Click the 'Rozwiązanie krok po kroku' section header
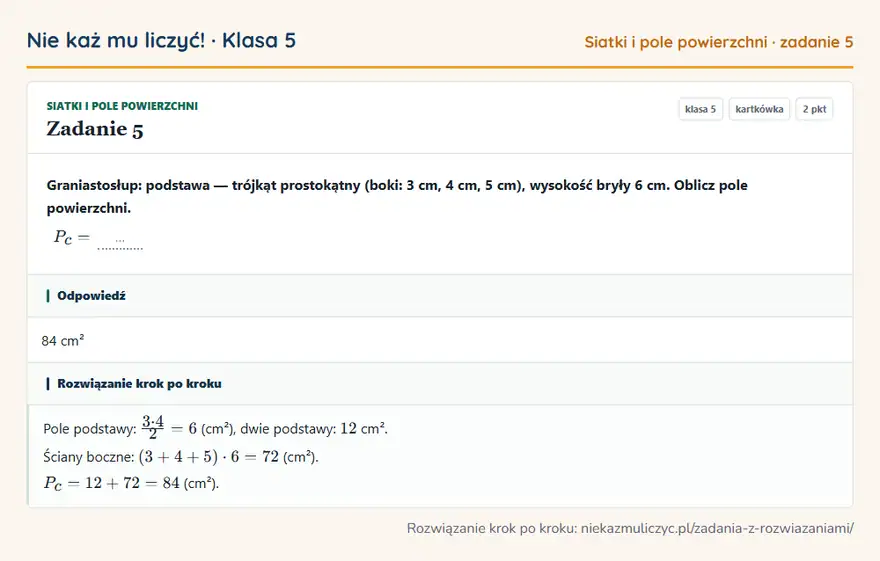Image resolution: width=880 pixels, height=561 pixels. 440,384
